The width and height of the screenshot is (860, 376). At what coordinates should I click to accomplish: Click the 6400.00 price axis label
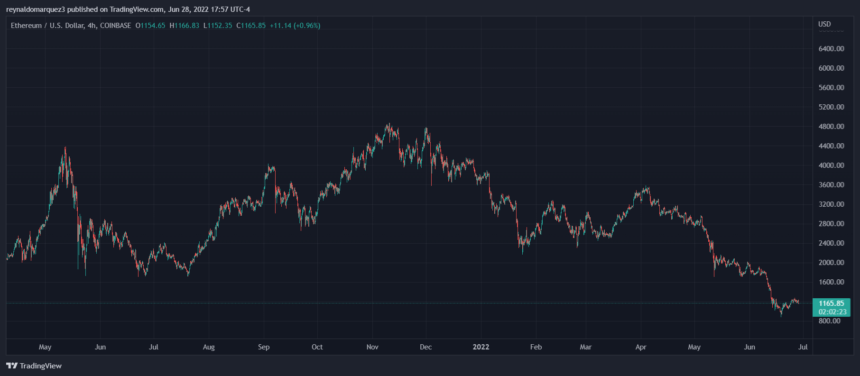(831, 49)
